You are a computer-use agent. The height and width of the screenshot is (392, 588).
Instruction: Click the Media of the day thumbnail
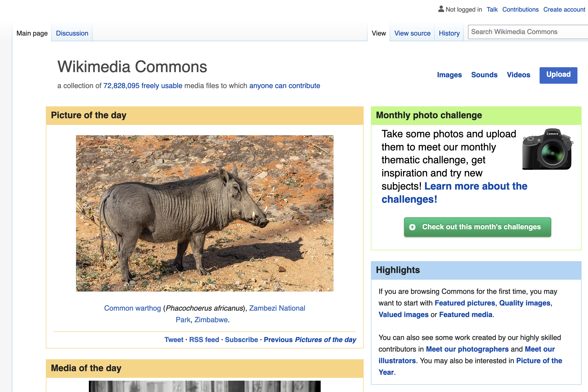pos(204,386)
